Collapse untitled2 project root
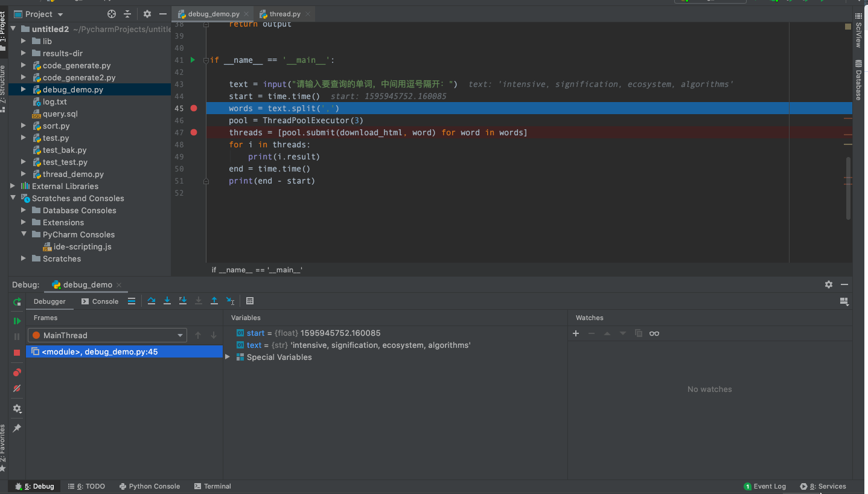Viewport: 868px width, 494px height. pos(13,29)
